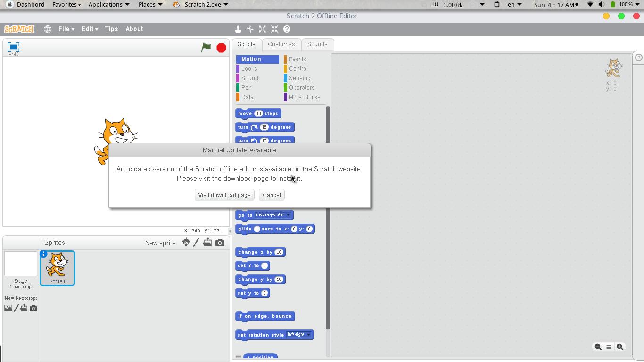644x362 pixels.
Task: Open the Edit menu
Action: tap(90, 29)
